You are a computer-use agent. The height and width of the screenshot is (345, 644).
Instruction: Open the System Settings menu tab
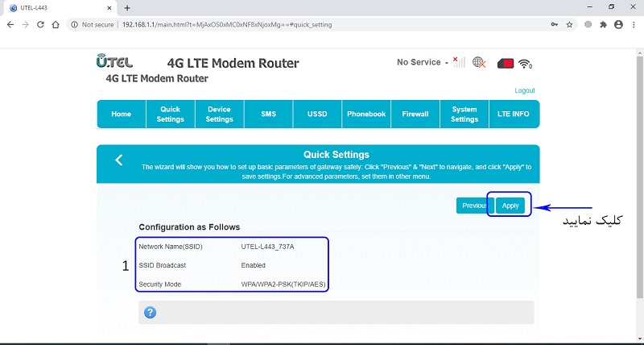click(464, 114)
